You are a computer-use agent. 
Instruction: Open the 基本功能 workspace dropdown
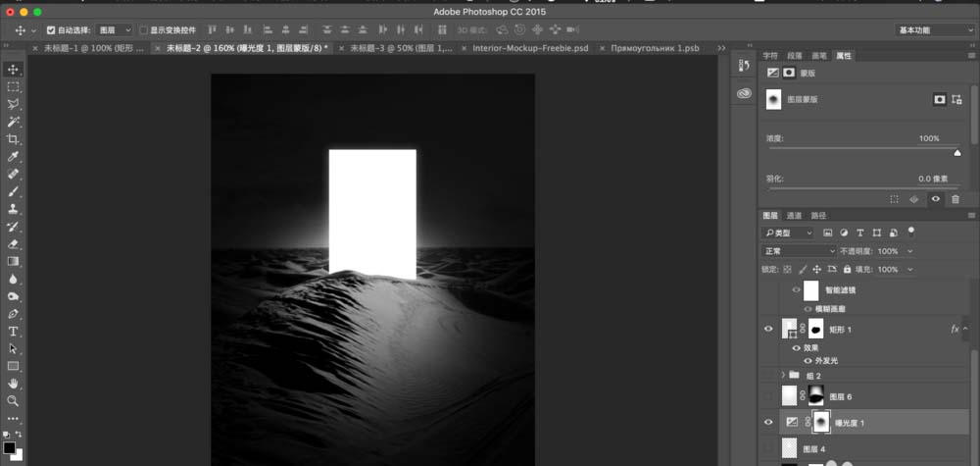933,30
